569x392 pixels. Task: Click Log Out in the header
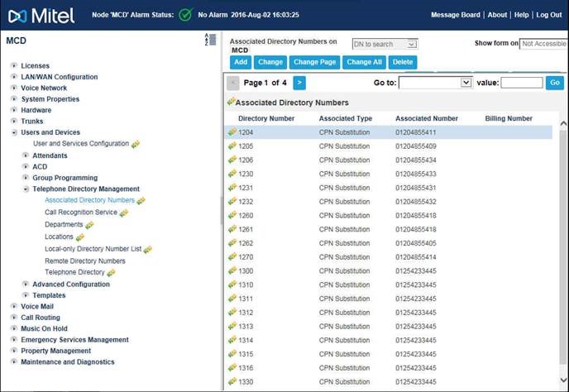coord(549,15)
